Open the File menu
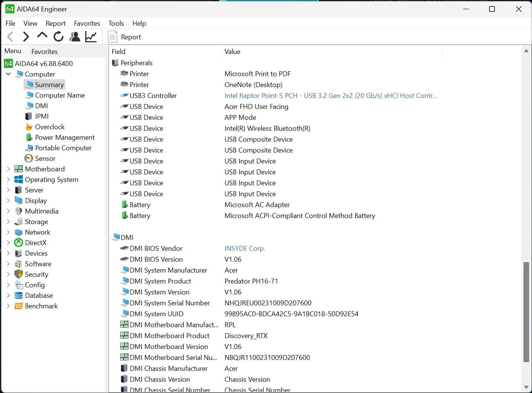 pyautogui.click(x=10, y=23)
